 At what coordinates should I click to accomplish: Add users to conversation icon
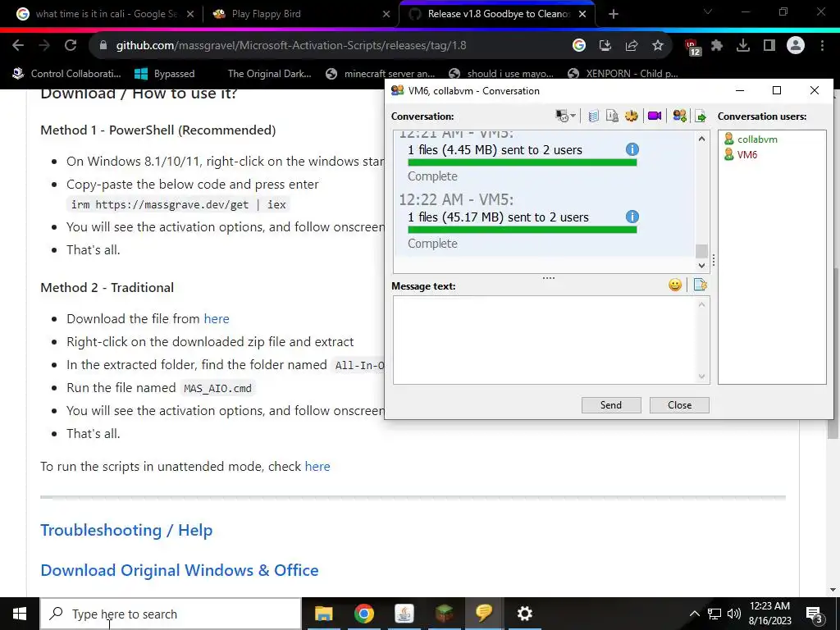point(679,116)
